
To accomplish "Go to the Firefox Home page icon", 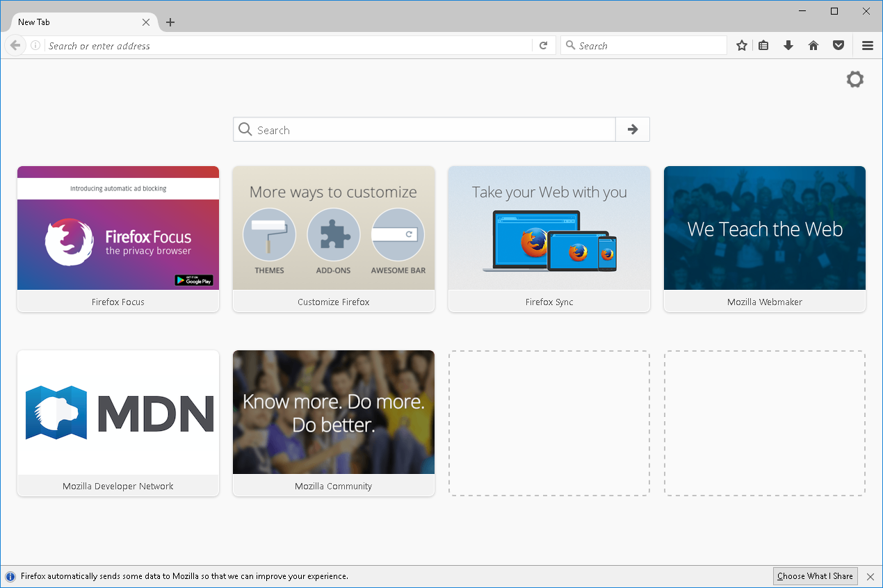I will point(813,46).
